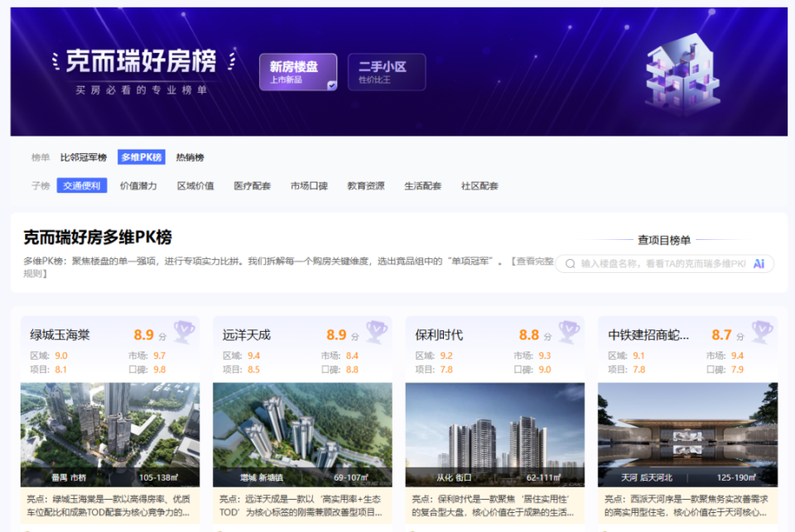
Task: Click trophy icon on 绿城玉海棠 card
Action: click(184, 331)
